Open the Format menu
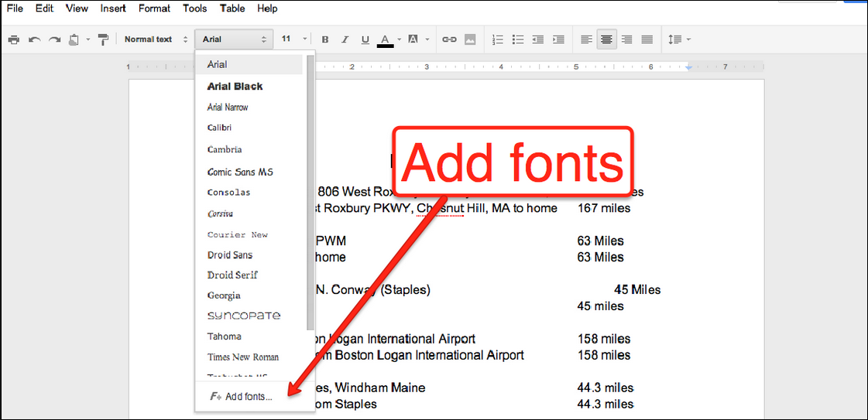Viewport: 868px width, 420px height. [x=154, y=9]
